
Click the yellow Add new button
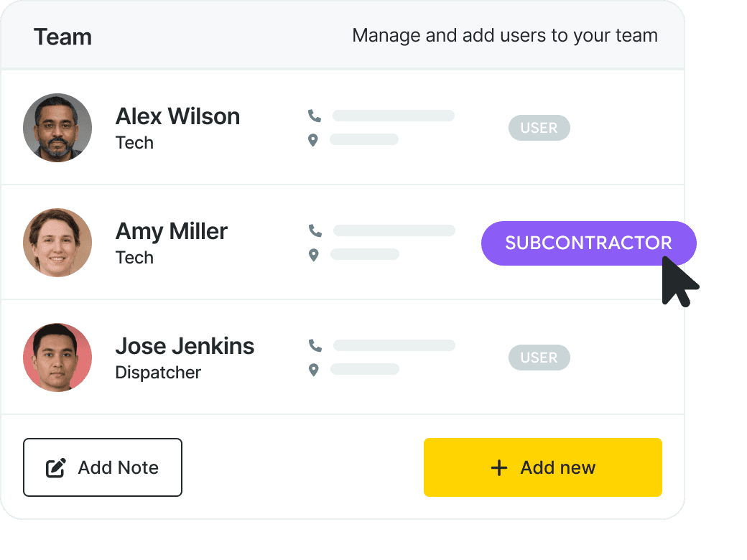(542, 467)
